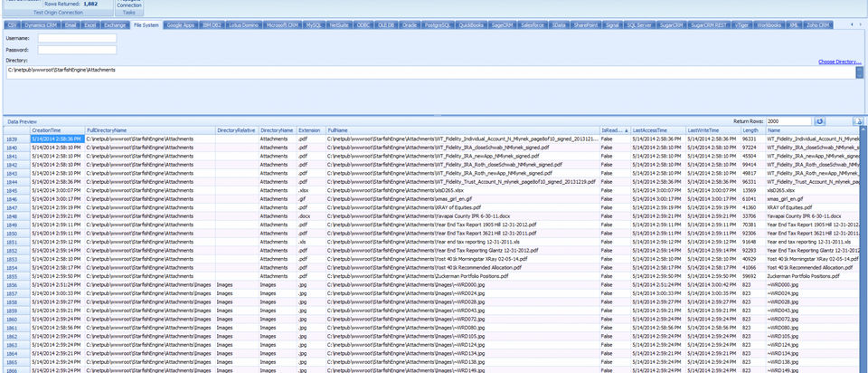Open the XML tab
Screen dimensions: 868x373
click(x=795, y=25)
